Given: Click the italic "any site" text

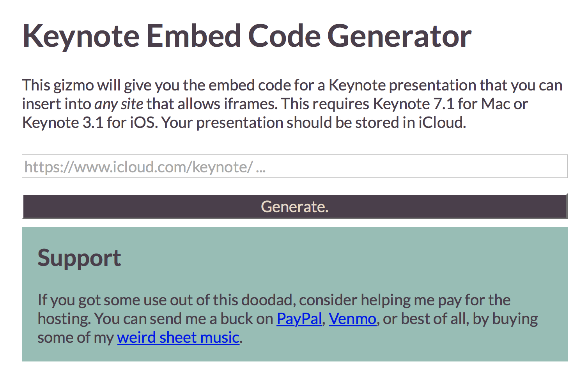Looking at the screenshot, I should click(119, 104).
